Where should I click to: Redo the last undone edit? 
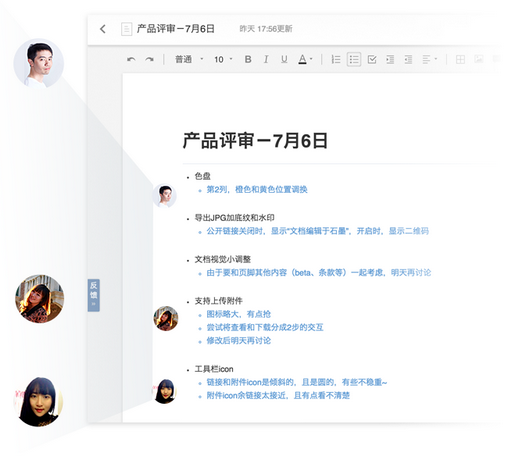(149, 60)
